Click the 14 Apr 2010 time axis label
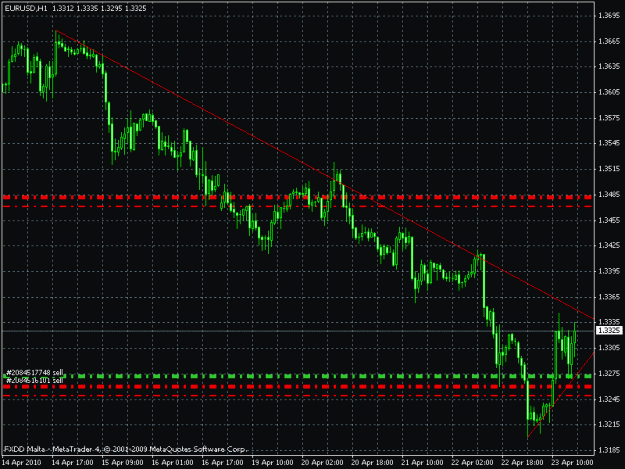This screenshot has height=469, width=625. coord(22,463)
